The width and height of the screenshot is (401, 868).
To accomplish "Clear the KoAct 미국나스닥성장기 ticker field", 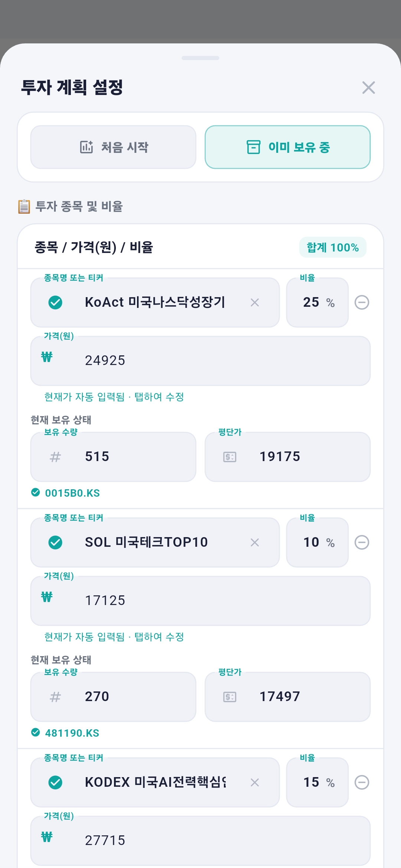I will point(255,303).
